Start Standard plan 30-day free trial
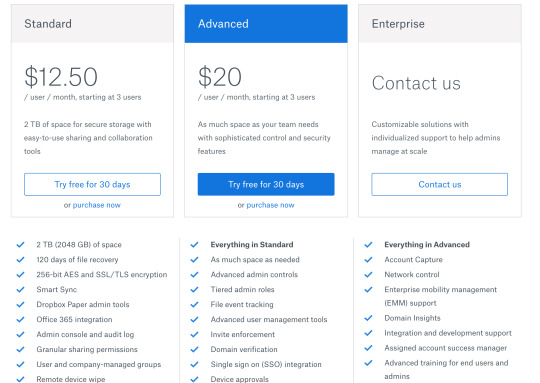Screen dimensions: 540x383 click(x=92, y=184)
